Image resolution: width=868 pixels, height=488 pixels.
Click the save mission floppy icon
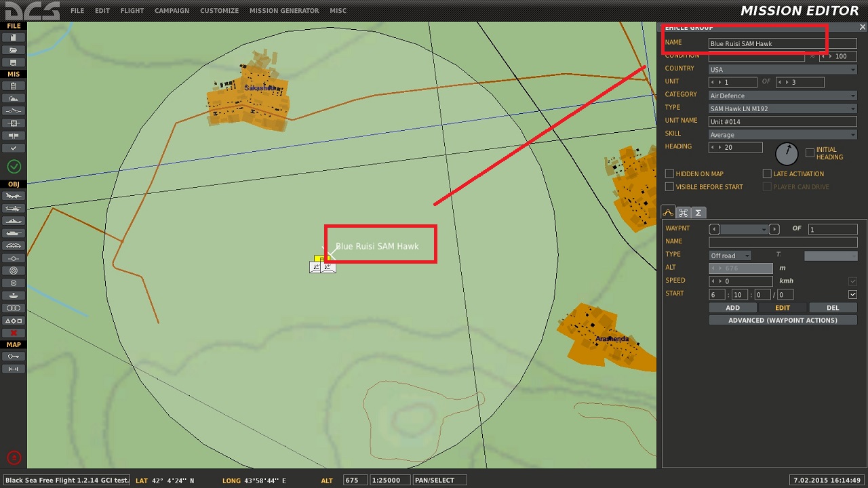pos(14,62)
